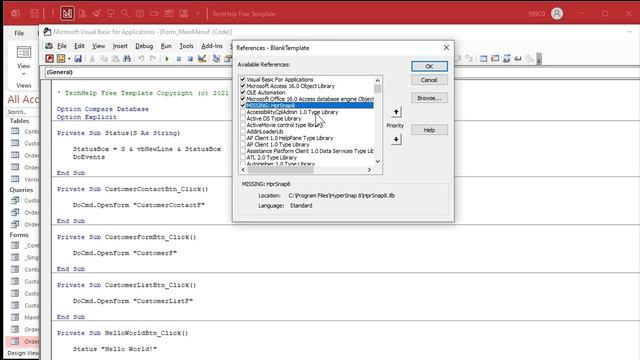Click the navigation pane Search box
Image resolution: width=640 pixels, height=360 pixels.
tap(23, 112)
